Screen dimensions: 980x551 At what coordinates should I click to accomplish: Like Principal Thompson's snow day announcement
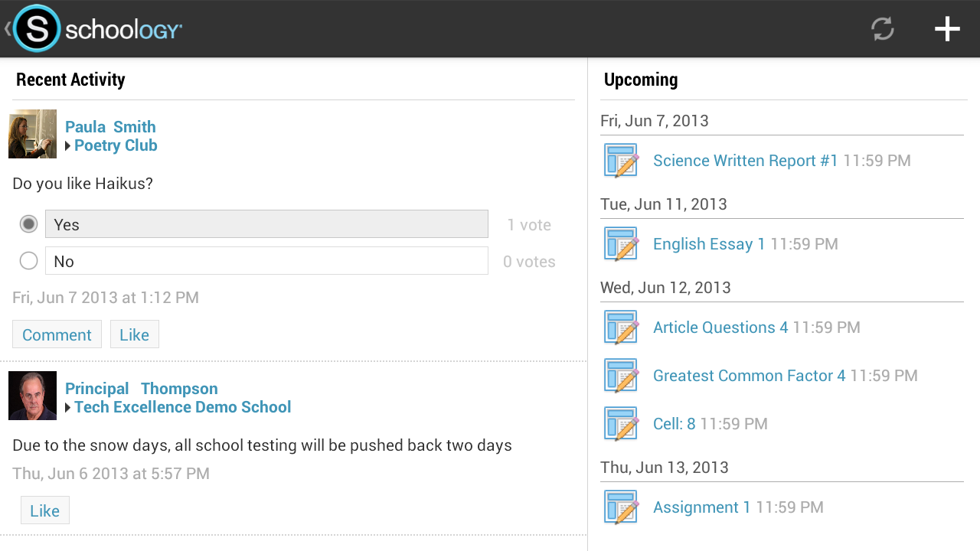(44, 510)
